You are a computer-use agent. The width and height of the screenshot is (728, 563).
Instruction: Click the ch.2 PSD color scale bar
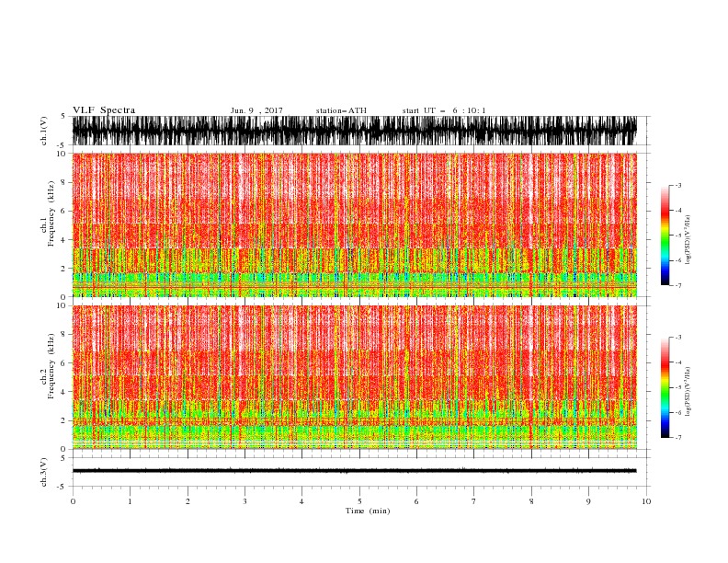[665, 387]
